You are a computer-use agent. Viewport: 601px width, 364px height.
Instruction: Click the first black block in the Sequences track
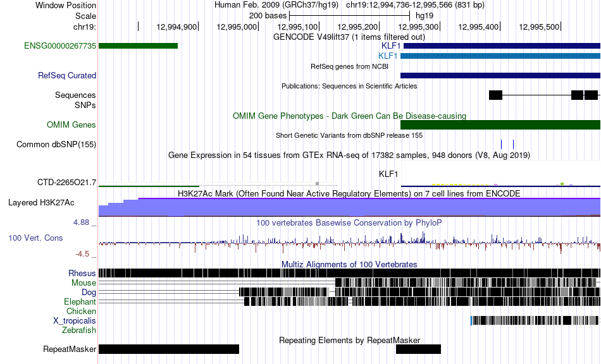tap(495, 95)
